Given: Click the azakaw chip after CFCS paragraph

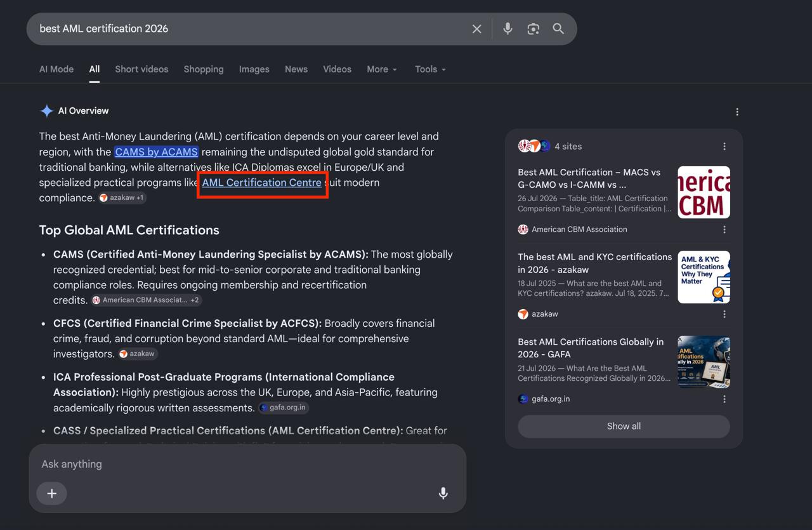Looking at the screenshot, I should point(138,354).
